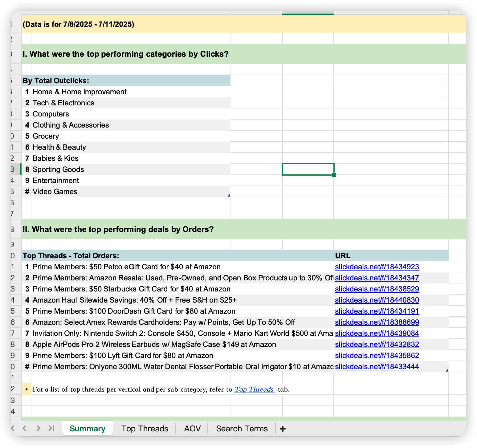Click the Top Threads - Total Orders header
The image size is (477, 448).
click(177, 255)
